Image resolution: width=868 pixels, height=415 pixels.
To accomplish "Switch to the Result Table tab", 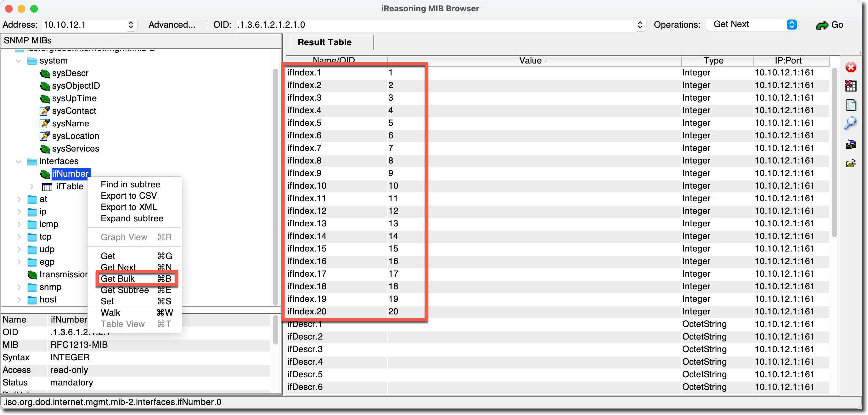I will pos(324,42).
